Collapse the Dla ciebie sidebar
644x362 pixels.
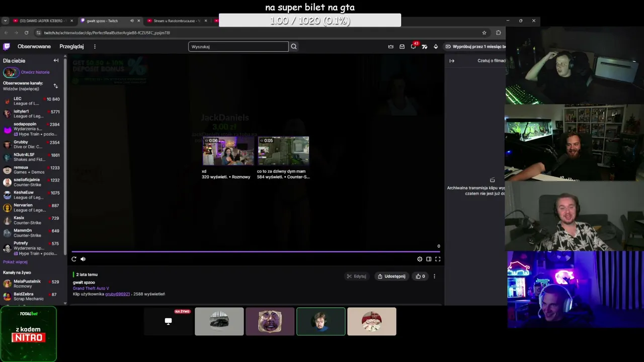(56, 60)
